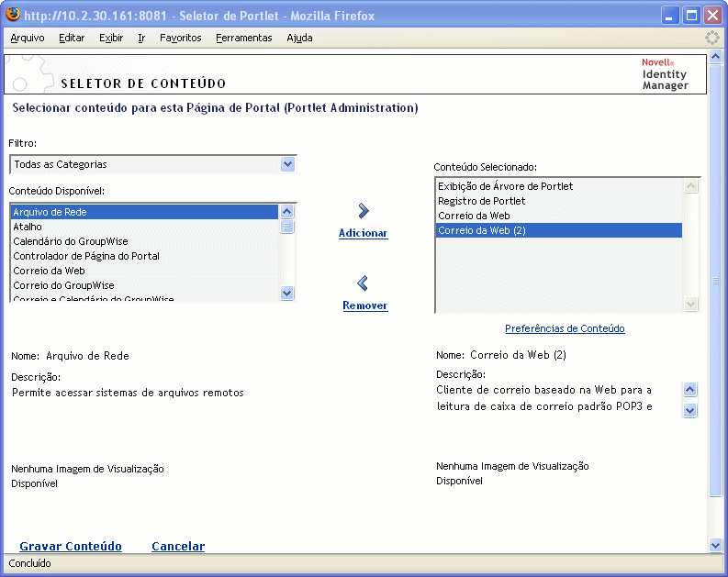Viewport: 728px width, 577px height.
Task: Open the Arquivo menu
Action: (28, 38)
